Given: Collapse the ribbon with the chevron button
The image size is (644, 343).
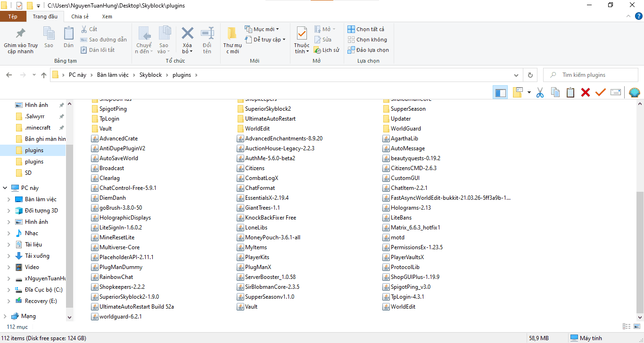Looking at the screenshot, I should coord(628,16).
